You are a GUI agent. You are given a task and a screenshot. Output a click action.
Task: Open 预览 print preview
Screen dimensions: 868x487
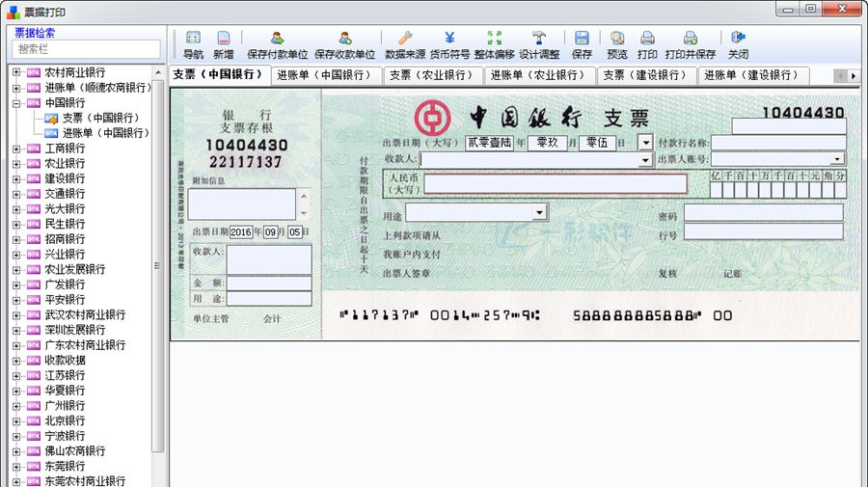(616, 45)
